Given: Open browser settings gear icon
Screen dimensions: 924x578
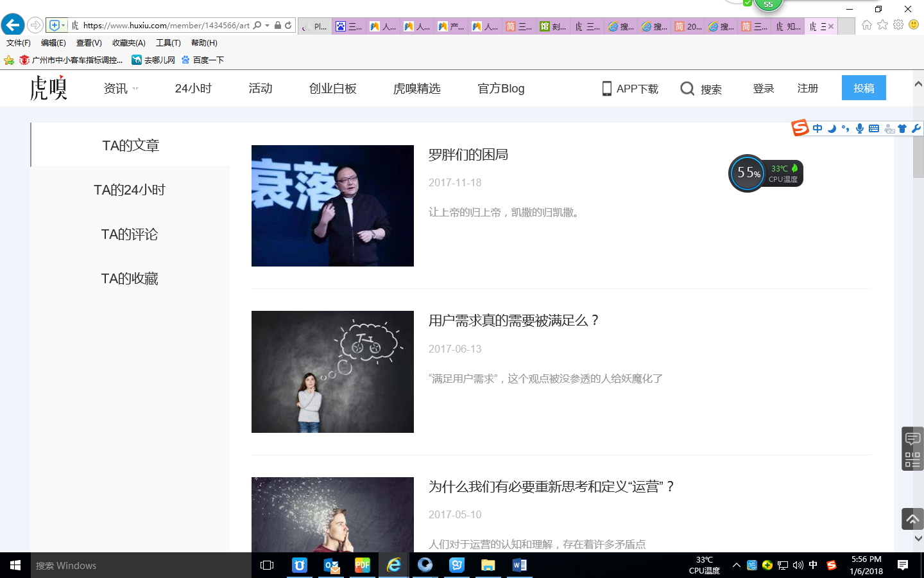Looking at the screenshot, I should pos(898,24).
